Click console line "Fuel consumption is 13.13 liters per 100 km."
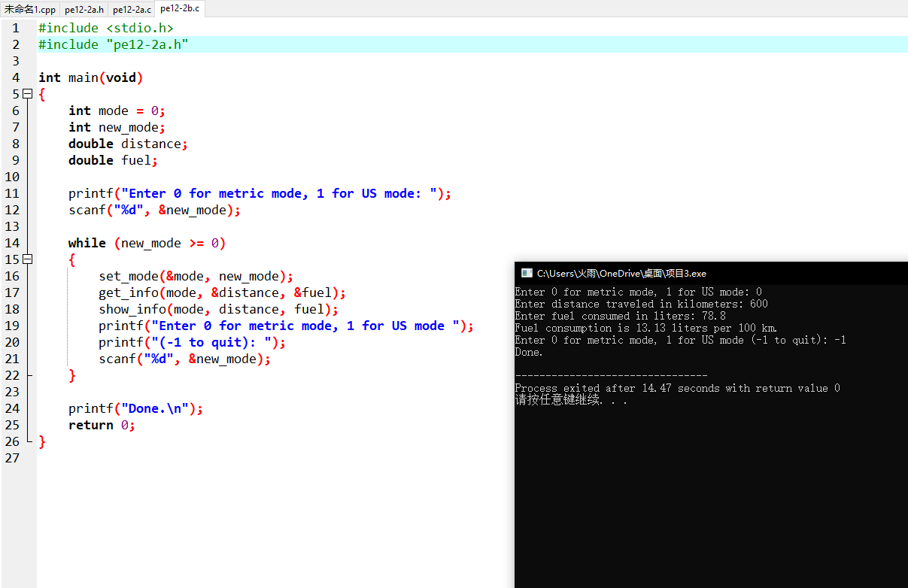908x588 pixels. pyautogui.click(x=647, y=328)
